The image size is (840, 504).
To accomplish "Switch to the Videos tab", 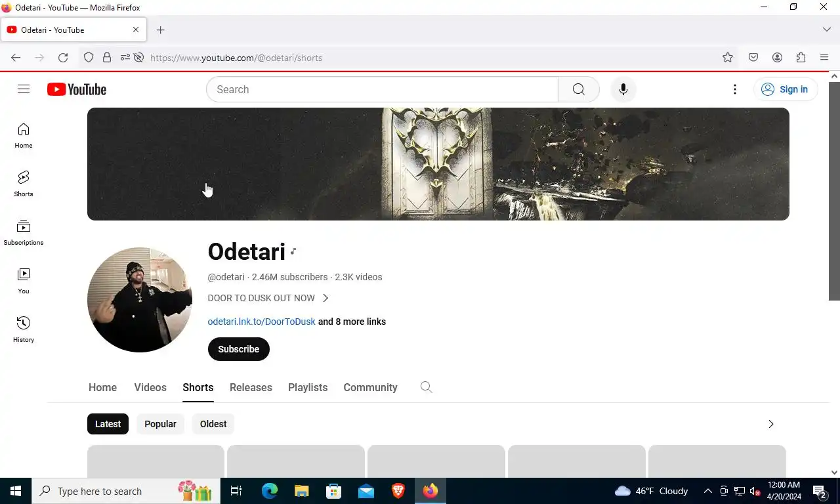I will click(150, 387).
